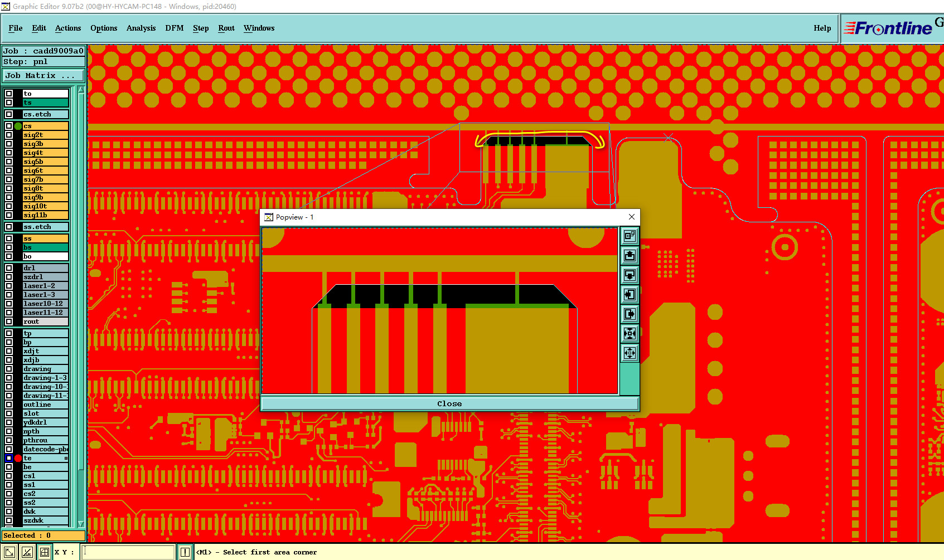Toggle the grid icon beside X Y
Image resolution: width=944 pixels, height=560 pixels.
tap(45, 552)
